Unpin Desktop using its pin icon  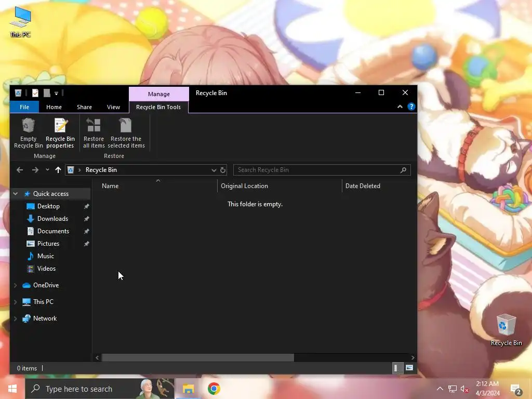(87, 206)
